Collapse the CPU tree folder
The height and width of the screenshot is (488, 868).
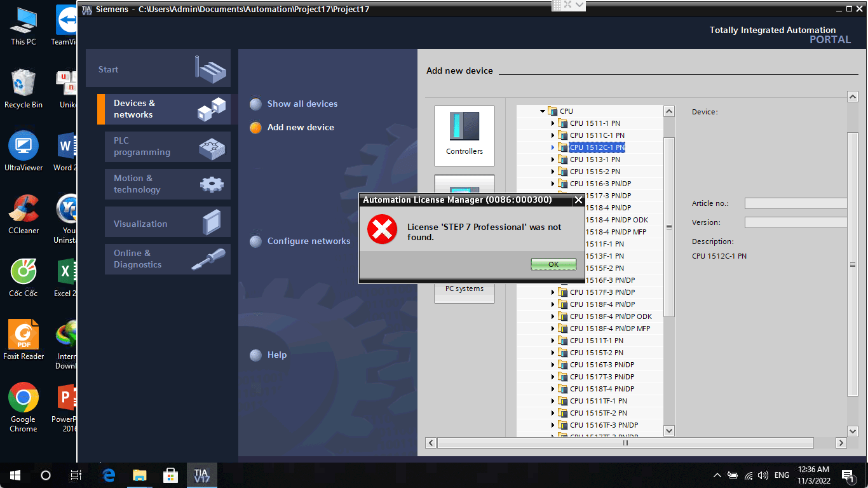click(543, 111)
